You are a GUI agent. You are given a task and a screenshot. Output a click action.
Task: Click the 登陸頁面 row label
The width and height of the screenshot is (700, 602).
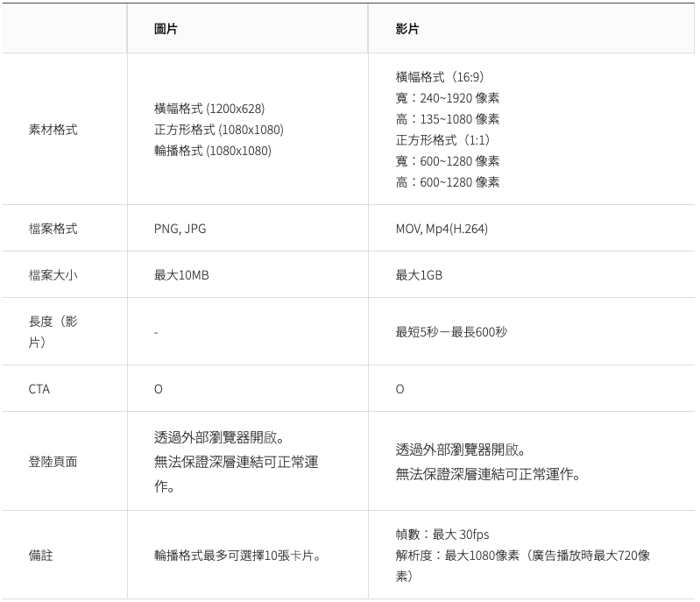[53, 461]
